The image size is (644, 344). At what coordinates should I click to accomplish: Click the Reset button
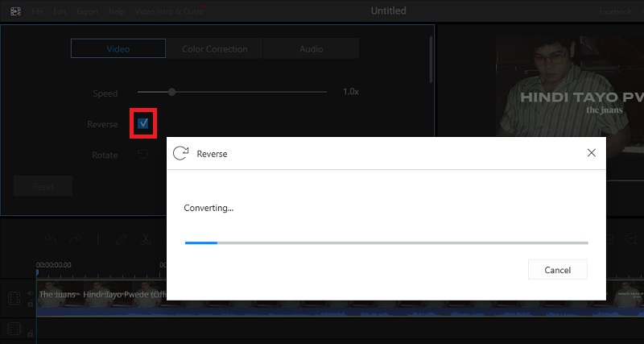coord(43,186)
